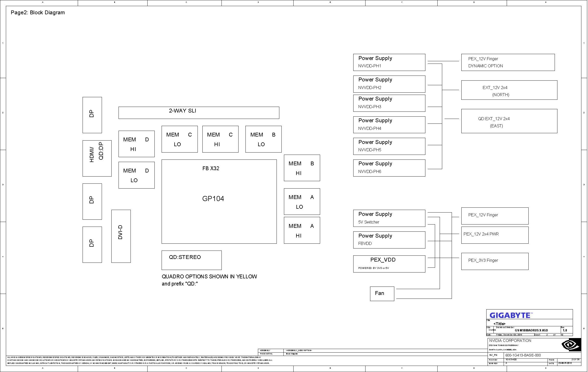Select the EXT_12V 2x4 (NORTH) block
This screenshot has height=372, width=588.
pos(509,90)
